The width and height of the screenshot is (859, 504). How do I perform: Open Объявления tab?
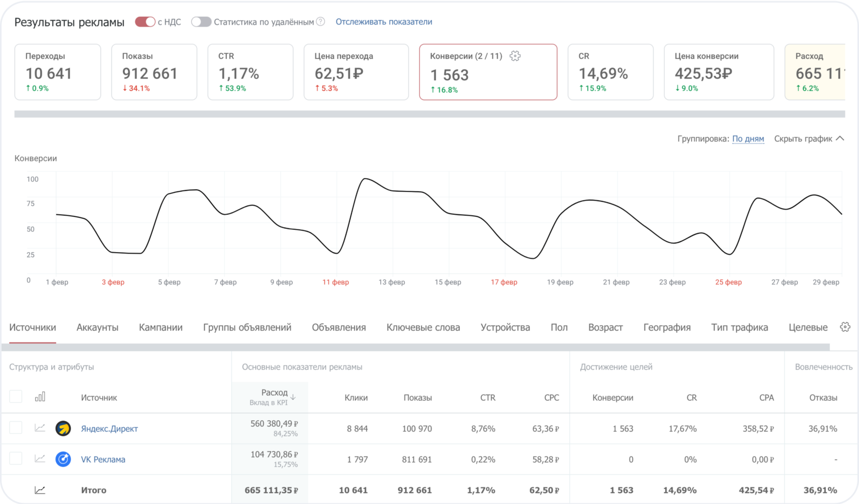(x=339, y=327)
